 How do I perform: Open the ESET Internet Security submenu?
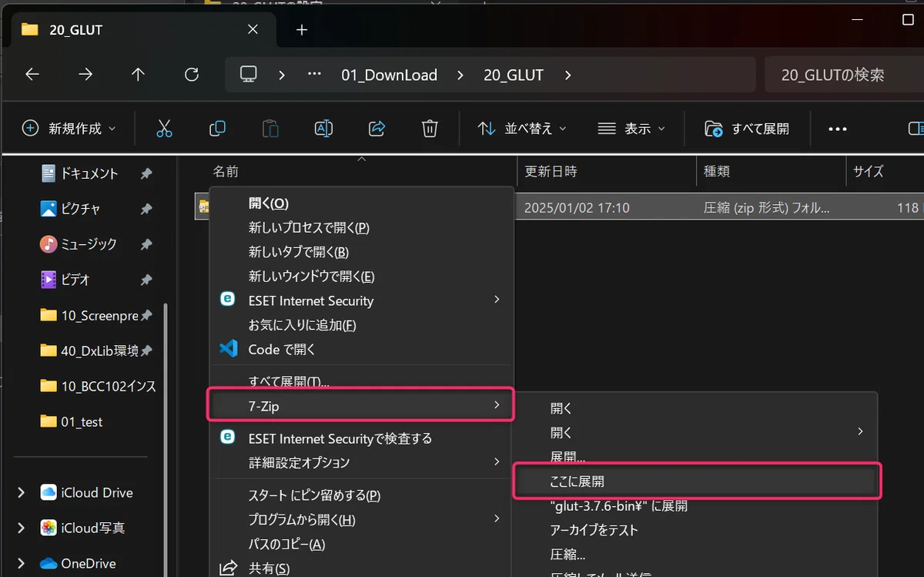pyautogui.click(x=362, y=300)
